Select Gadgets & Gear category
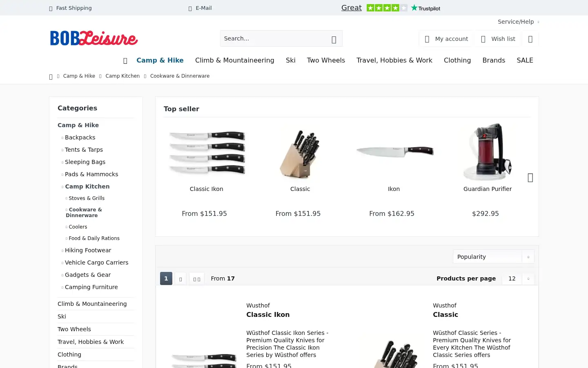588x368 pixels. click(x=88, y=275)
